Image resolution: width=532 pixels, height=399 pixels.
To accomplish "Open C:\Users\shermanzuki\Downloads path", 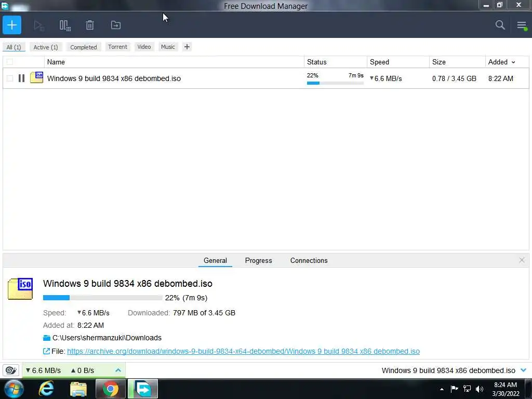I will (x=107, y=338).
